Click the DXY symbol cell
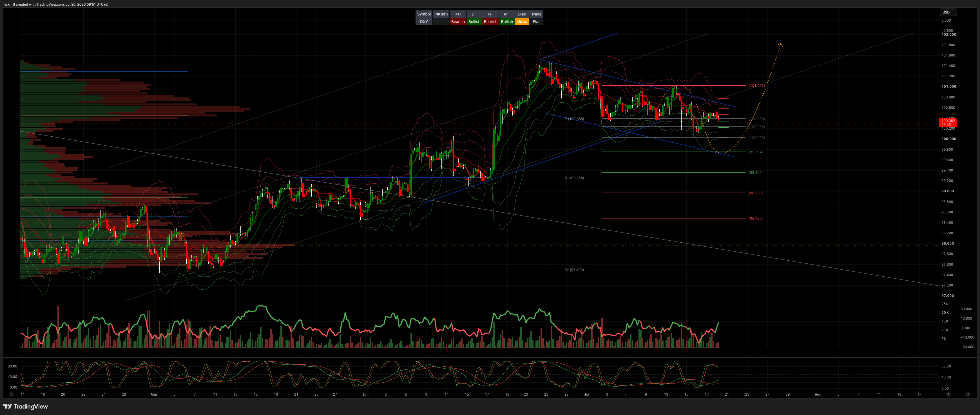 tap(424, 22)
